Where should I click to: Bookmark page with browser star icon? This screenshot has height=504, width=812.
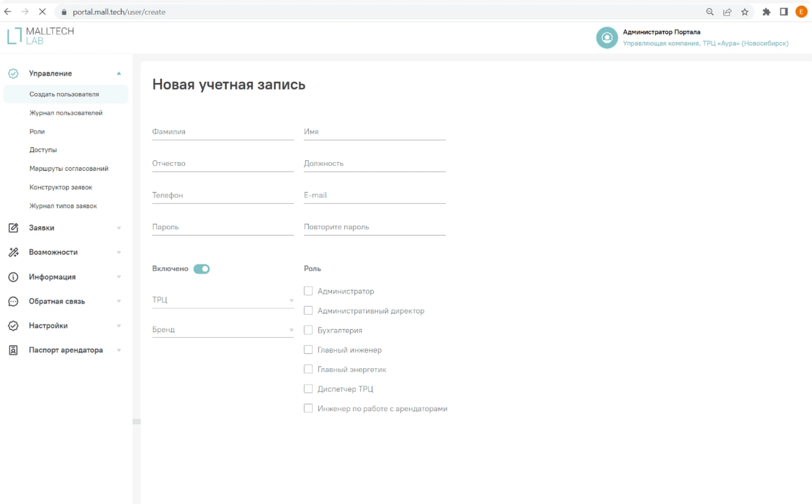[x=745, y=12]
